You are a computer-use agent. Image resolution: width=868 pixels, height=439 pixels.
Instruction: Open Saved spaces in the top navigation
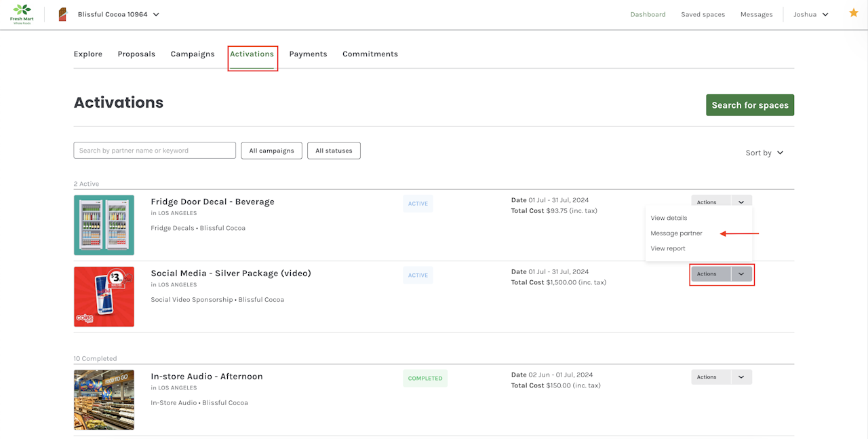[x=703, y=14]
